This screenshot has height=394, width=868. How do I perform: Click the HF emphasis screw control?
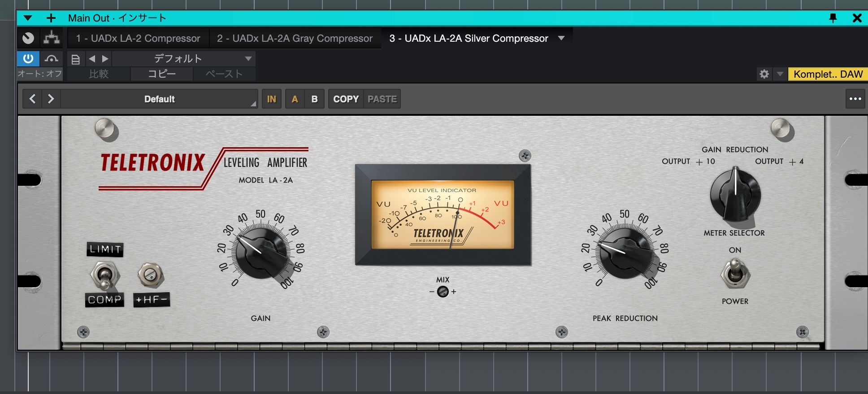click(x=151, y=275)
